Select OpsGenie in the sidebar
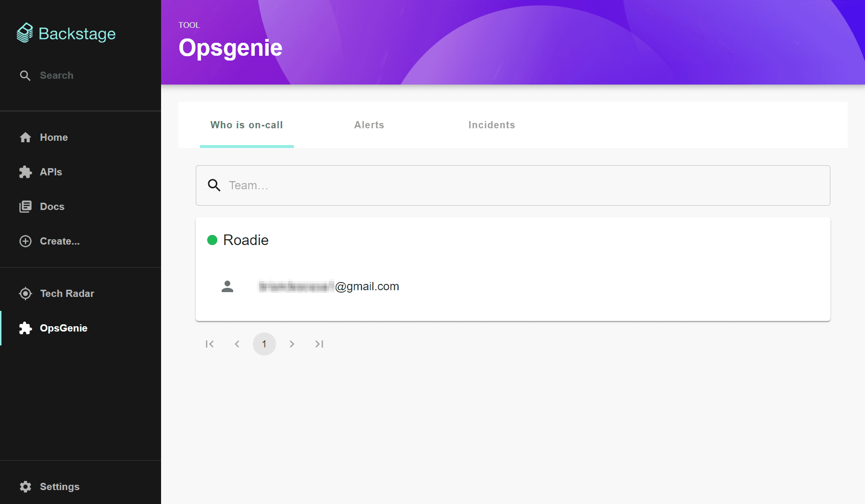The height and width of the screenshot is (504, 865). pyautogui.click(x=80, y=328)
